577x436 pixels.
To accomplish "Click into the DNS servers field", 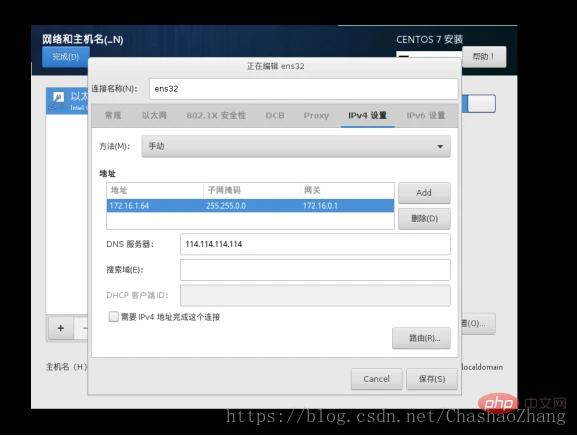I will click(x=315, y=244).
